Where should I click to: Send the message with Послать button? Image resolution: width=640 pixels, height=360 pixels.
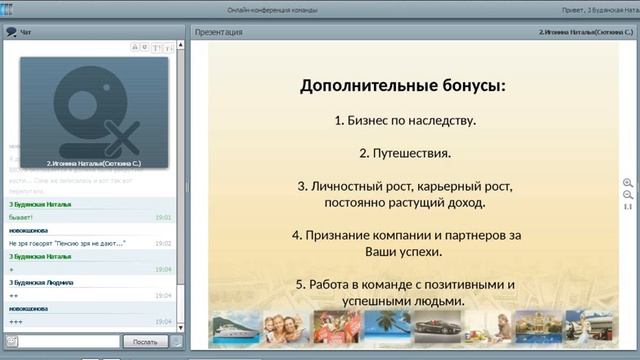tap(145, 342)
